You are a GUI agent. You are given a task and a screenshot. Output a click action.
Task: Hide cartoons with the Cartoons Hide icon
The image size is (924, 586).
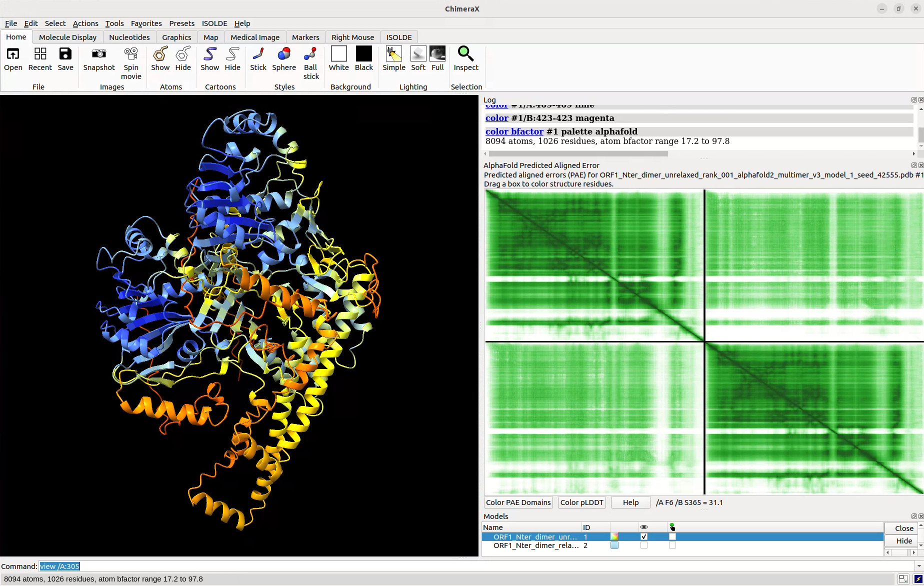(232, 54)
